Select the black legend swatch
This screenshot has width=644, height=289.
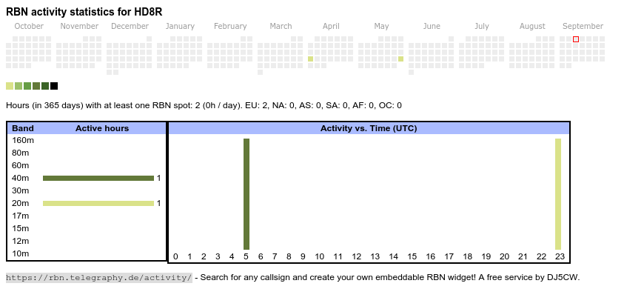tap(54, 86)
